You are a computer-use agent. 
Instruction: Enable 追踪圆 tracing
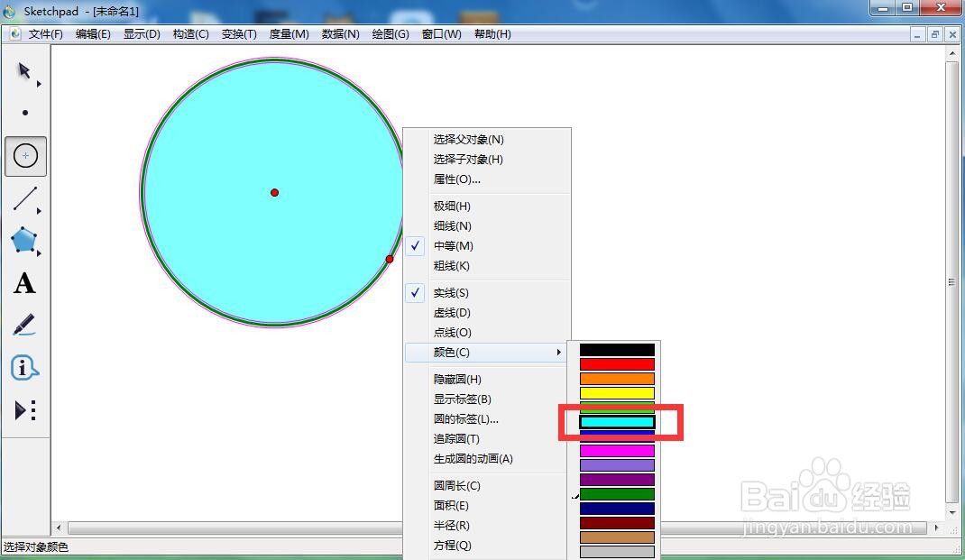[x=455, y=438]
